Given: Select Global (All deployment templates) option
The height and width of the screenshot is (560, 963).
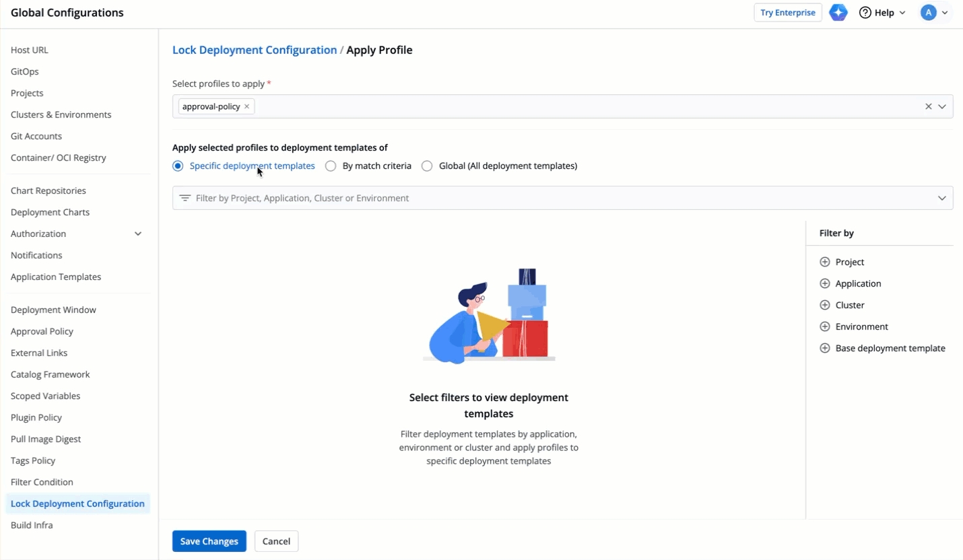Looking at the screenshot, I should point(427,166).
